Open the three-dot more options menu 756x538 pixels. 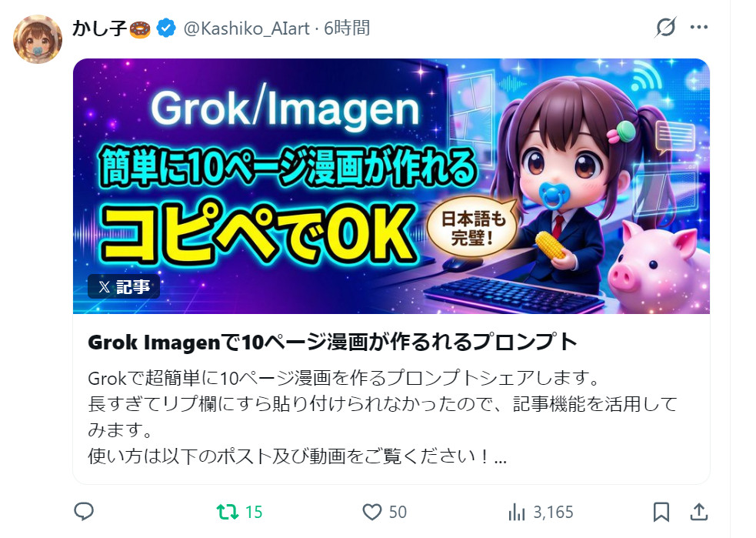click(x=699, y=28)
